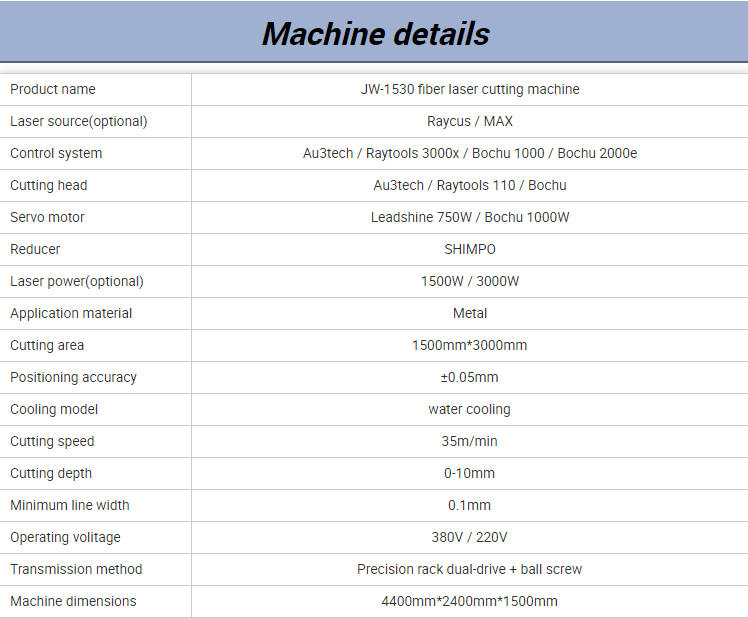Click 'Au3tech / Raytools 110 / Bochu' value
748x618 pixels.
coord(470,185)
